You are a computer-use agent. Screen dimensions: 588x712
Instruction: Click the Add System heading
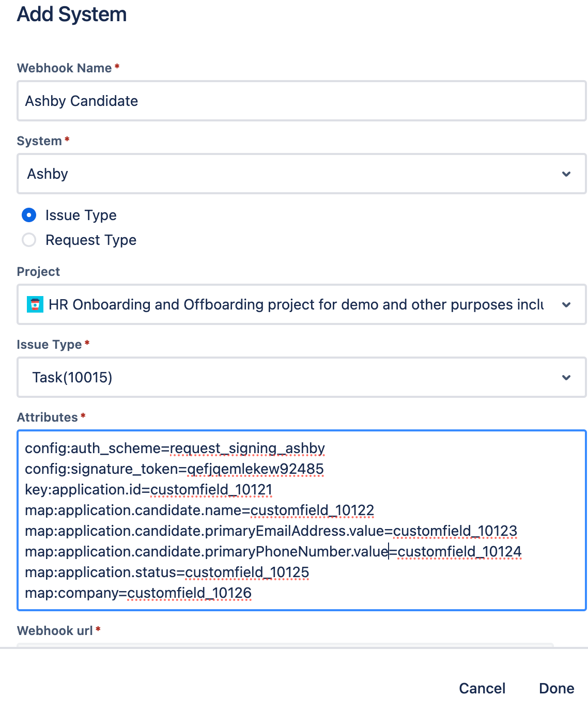tap(72, 14)
